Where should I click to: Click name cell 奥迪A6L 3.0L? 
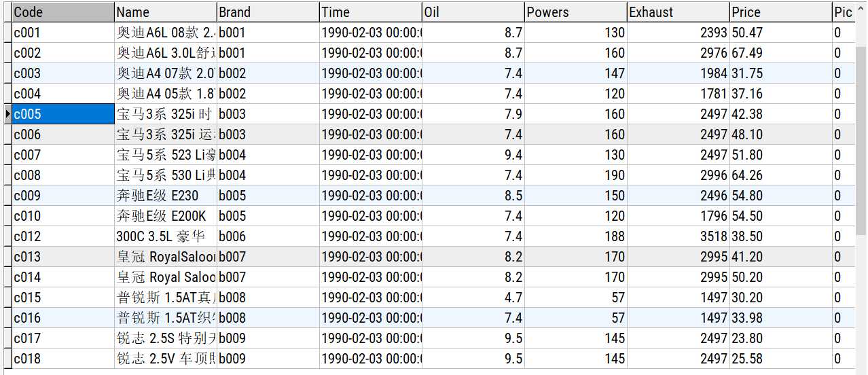coord(166,53)
